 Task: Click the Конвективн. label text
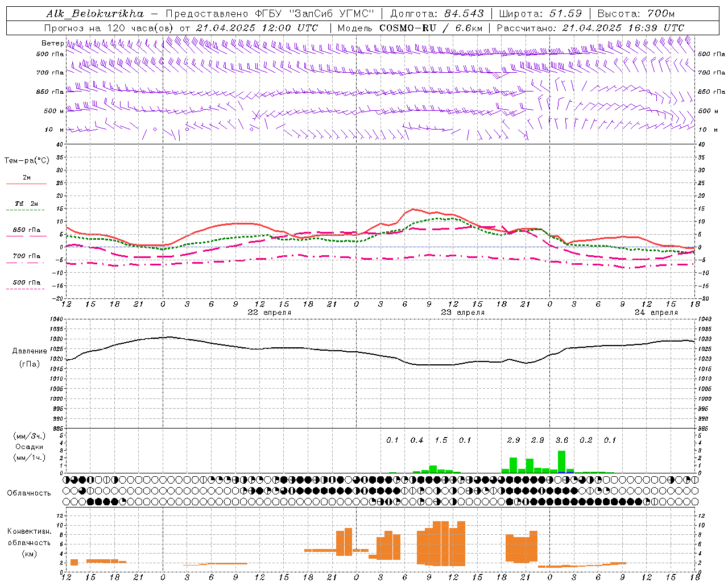(x=29, y=531)
